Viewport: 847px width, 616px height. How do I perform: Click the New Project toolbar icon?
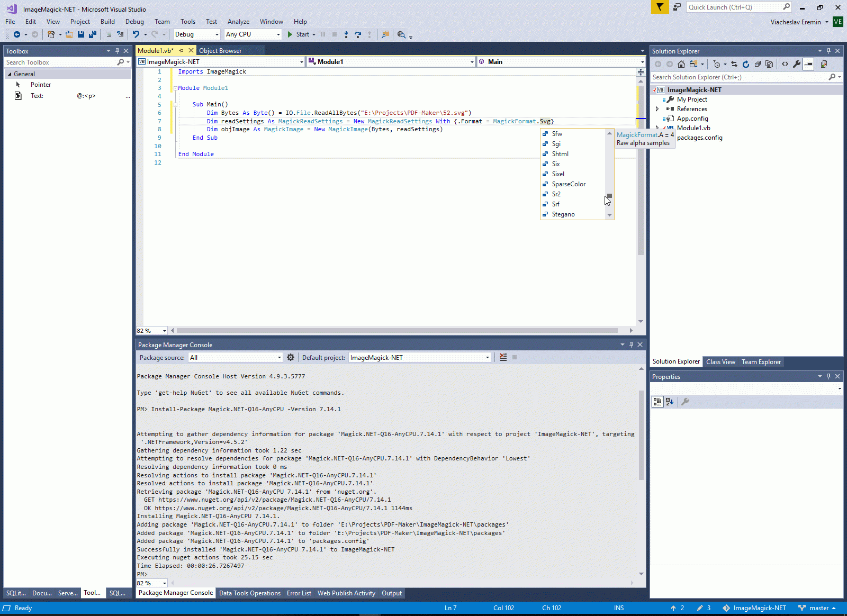(x=51, y=34)
